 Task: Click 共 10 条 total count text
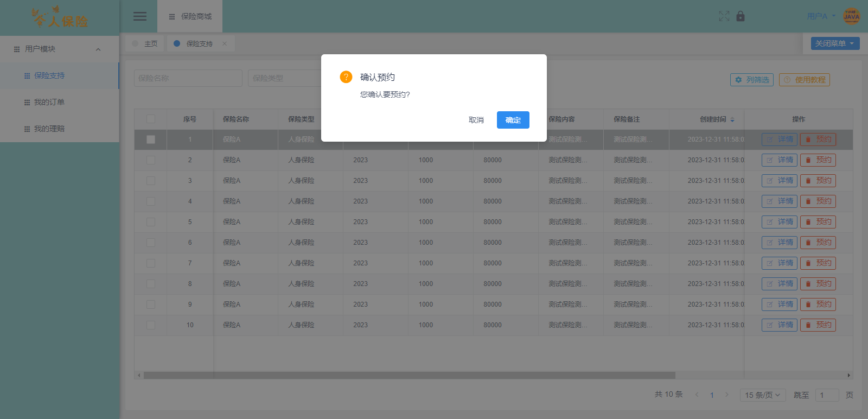668,395
